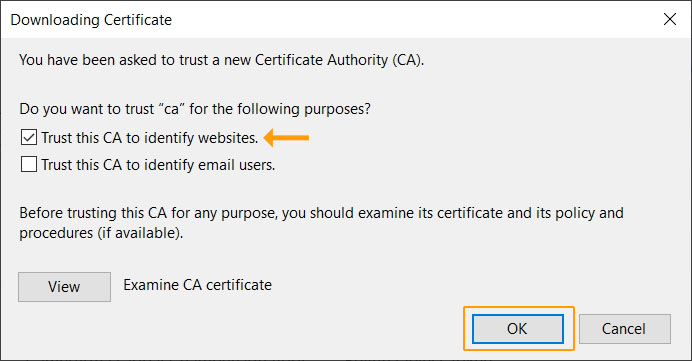Viewport: 692px width, 361px height.
Task: Dismiss the dialog using the Cancel button
Action: 624,329
